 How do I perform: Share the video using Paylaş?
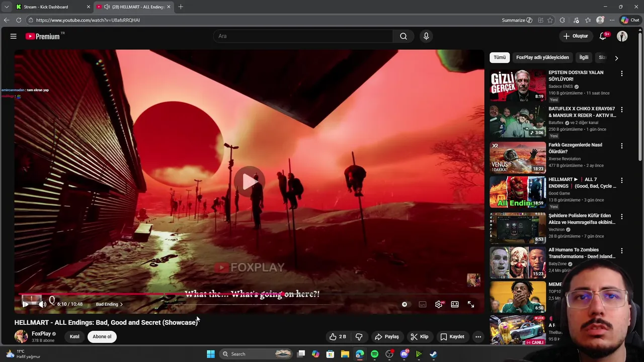point(387,337)
